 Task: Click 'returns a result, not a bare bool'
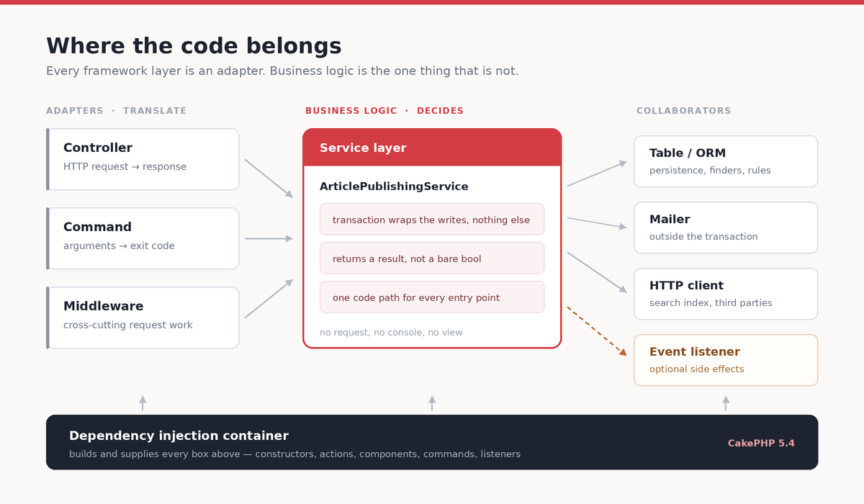tap(432, 258)
